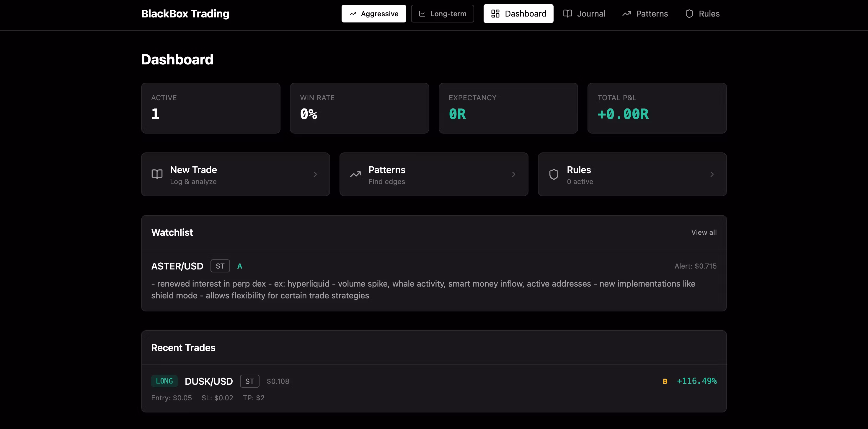Screen dimensions: 868x429
Task: Open New Trade via its chevron arrow
Action: [315, 174]
